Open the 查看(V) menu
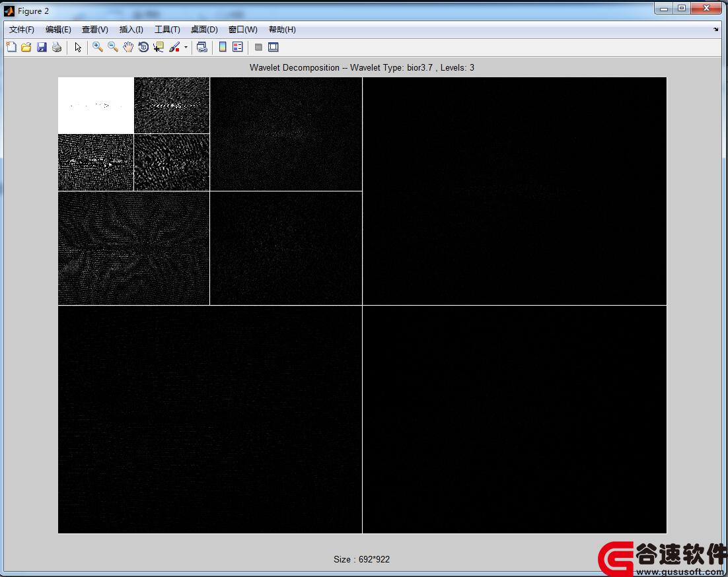Viewport: 728px width, 577px height. click(x=94, y=30)
